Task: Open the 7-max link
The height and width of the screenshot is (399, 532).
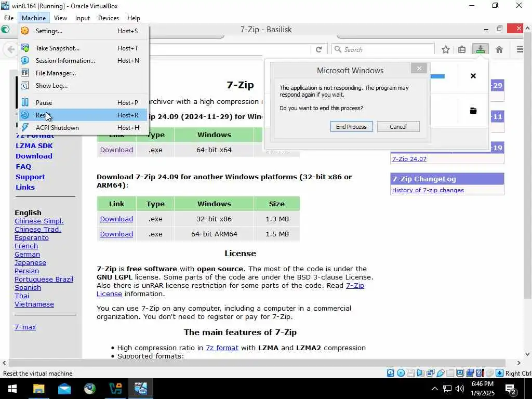Action: [x=25, y=327]
